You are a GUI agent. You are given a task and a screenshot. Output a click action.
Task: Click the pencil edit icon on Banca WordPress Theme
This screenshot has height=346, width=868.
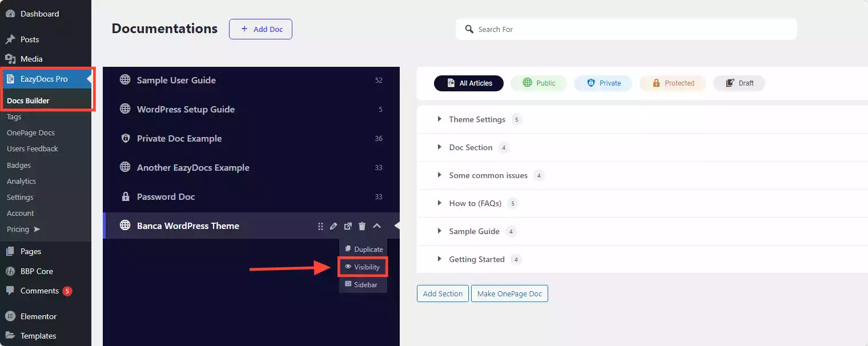(334, 226)
